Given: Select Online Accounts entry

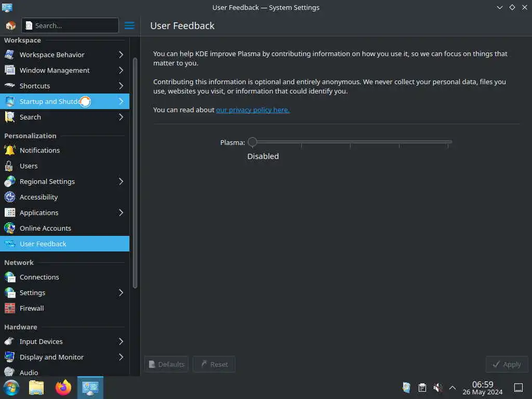Looking at the screenshot, I should point(64,228).
